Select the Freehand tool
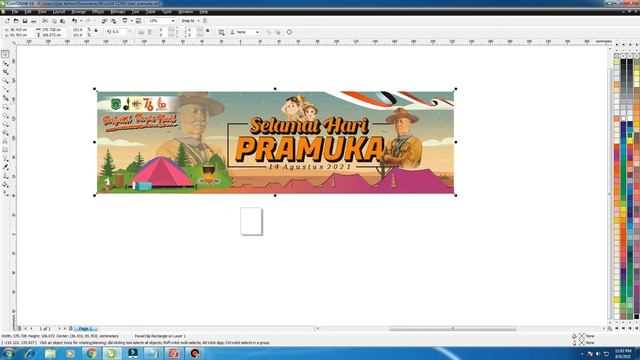Screen dimensions: 640x360 5,89
